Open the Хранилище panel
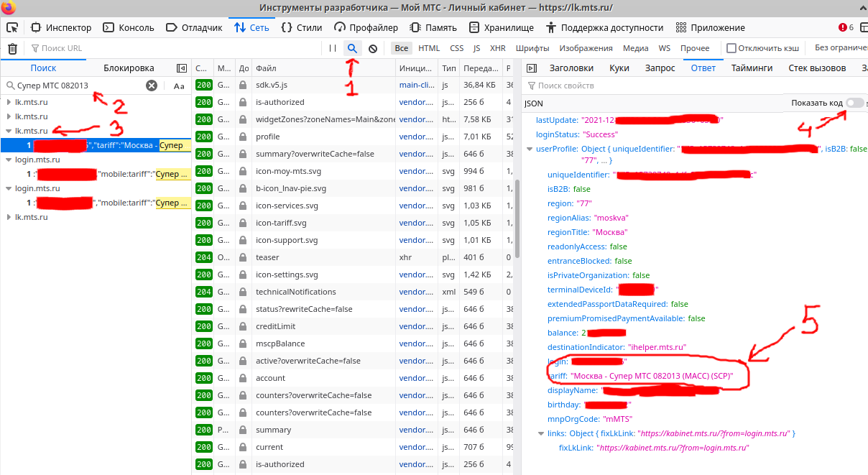868x475 pixels. coord(501,27)
